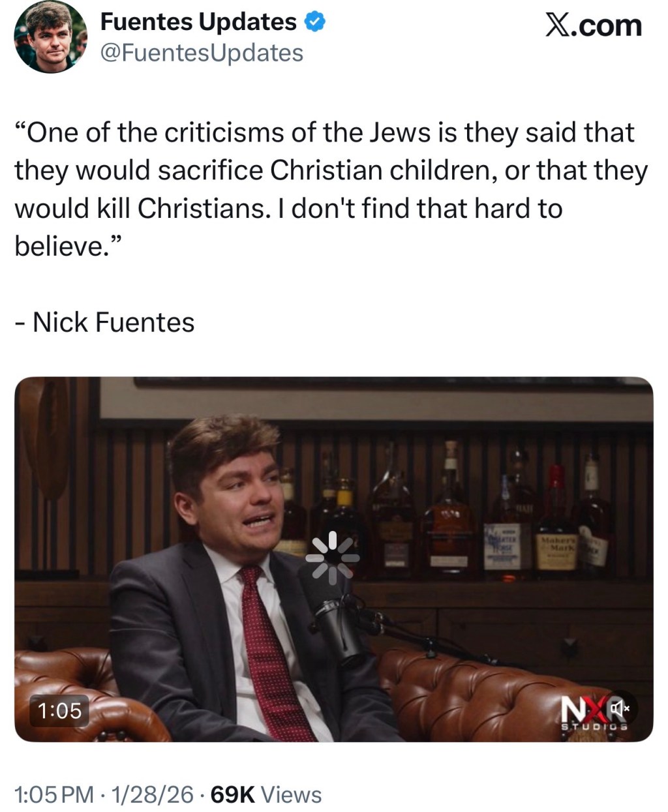Click the "- Nick Fuentes" attribution line
Image resolution: width=668 pixels, height=812 pixels.
pyautogui.click(x=104, y=322)
